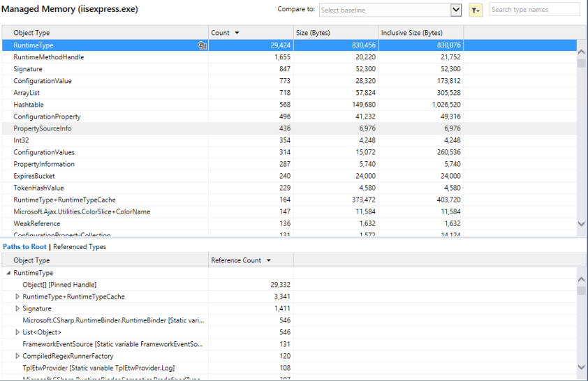
Task: Select the Signature row in the upper grid
Action: (289, 69)
